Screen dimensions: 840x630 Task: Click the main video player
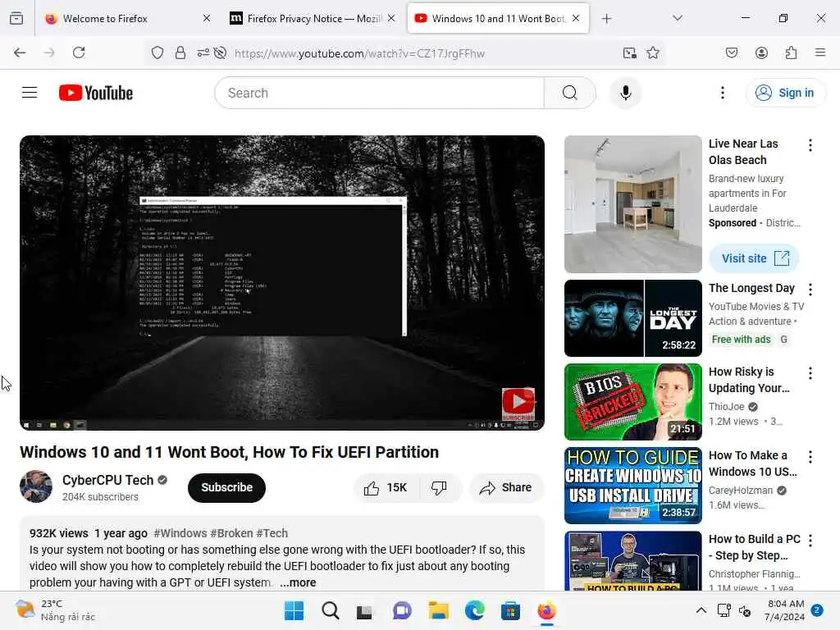coord(282,283)
